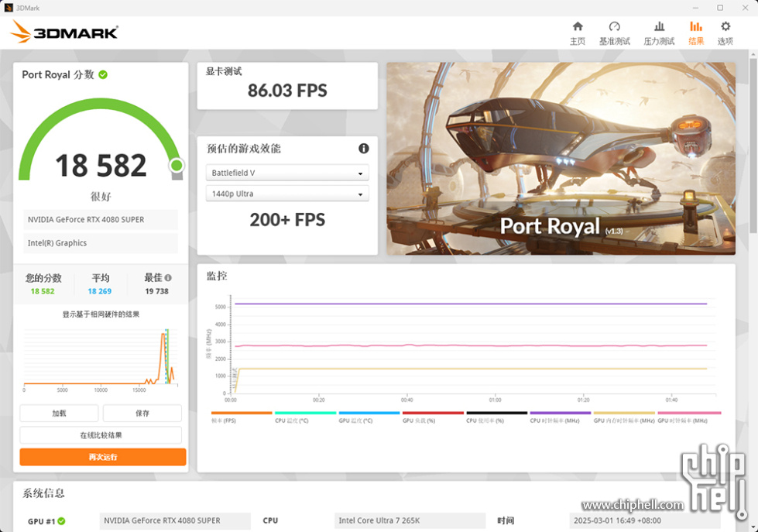
Task: Toggle GPU 负载 red legend swatch
Action: 433,413
